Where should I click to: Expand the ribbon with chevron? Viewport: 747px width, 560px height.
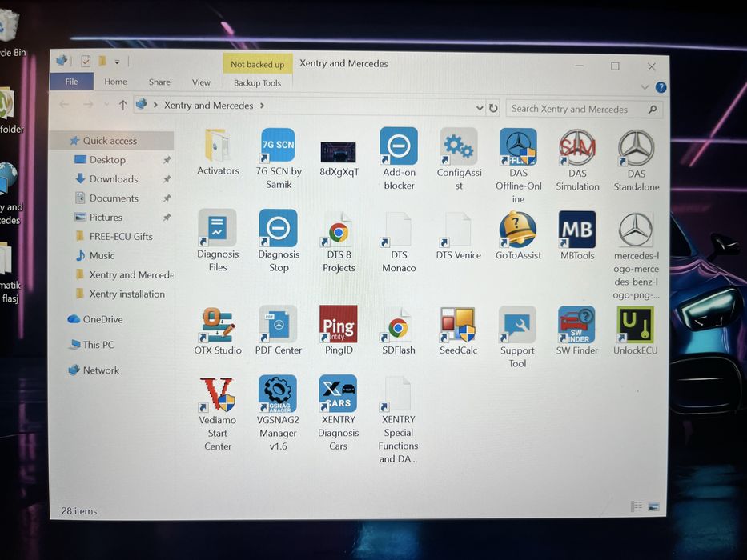pos(645,87)
